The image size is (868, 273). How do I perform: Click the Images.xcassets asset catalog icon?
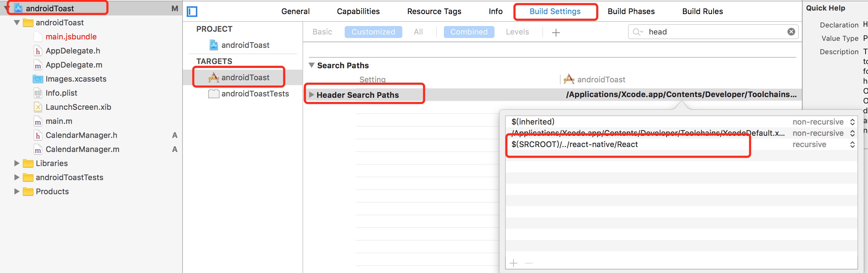[x=38, y=79]
